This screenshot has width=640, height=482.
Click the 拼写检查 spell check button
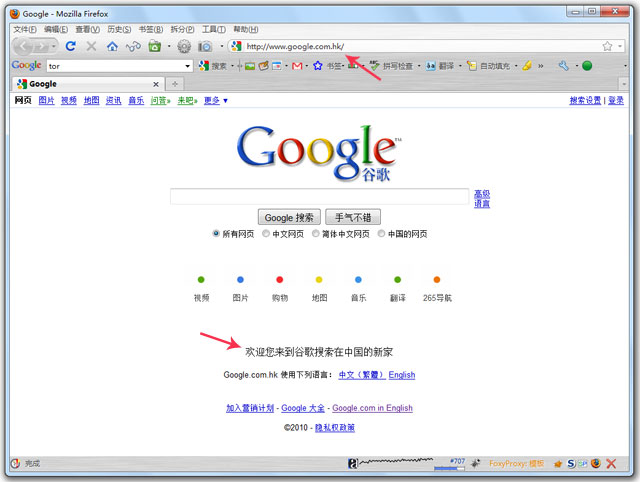click(x=391, y=66)
